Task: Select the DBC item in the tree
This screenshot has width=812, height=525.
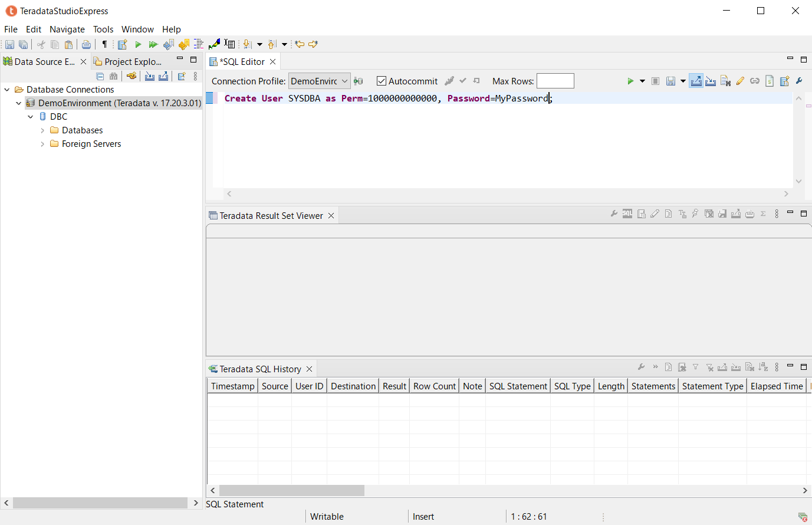Action: click(59, 116)
